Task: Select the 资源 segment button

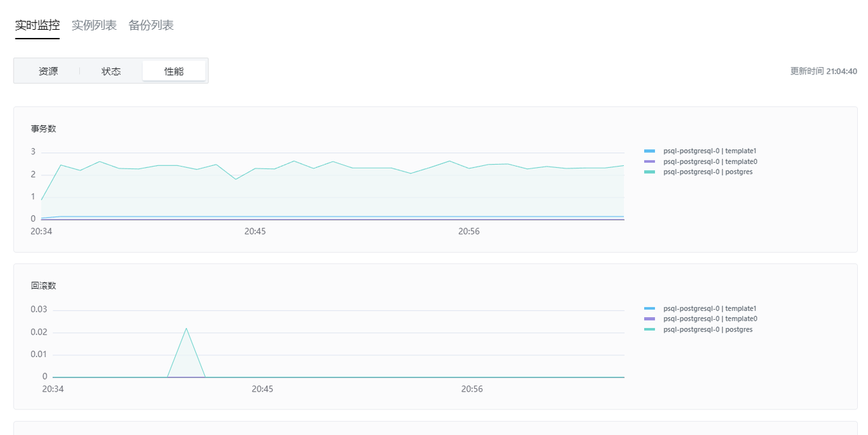Action: click(x=48, y=71)
